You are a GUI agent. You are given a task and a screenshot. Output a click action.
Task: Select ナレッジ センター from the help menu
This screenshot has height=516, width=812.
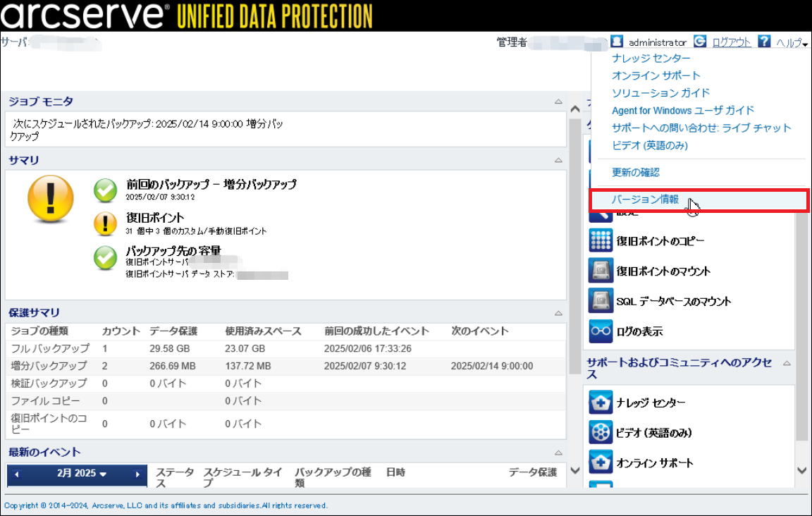coord(651,58)
